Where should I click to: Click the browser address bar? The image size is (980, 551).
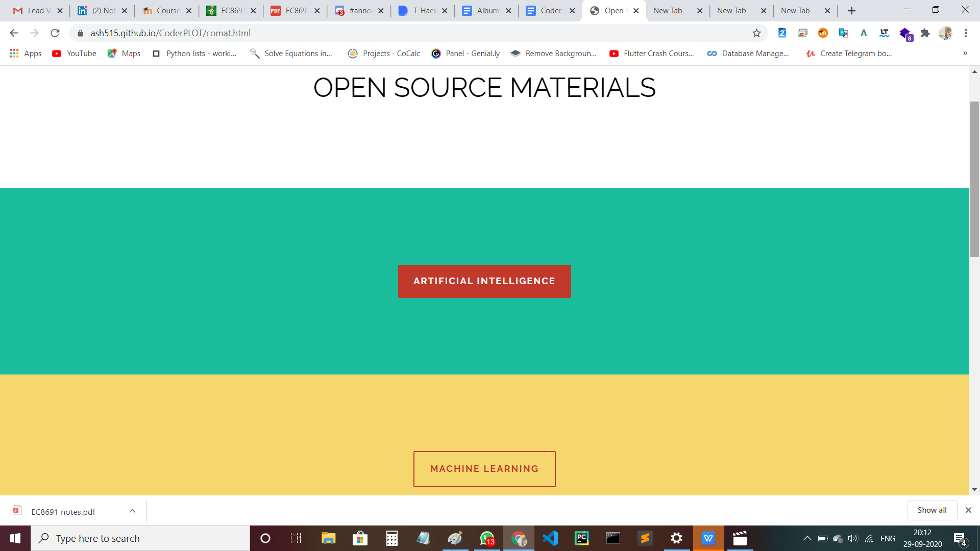pos(408,33)
